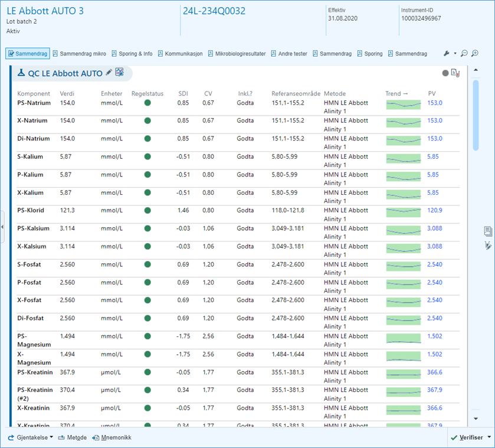Click the vertical scrollbar thumb of results list

(476, 115)
